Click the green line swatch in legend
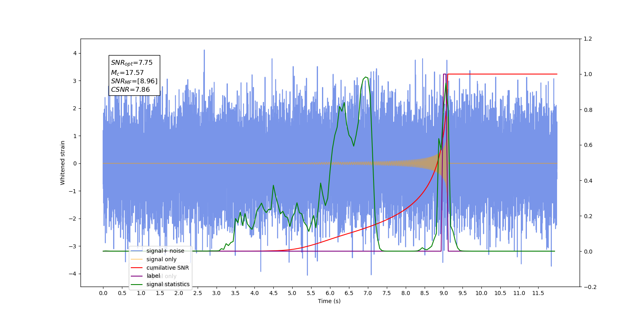The height and width of the screenshot is (322, 644). (137, 284)
